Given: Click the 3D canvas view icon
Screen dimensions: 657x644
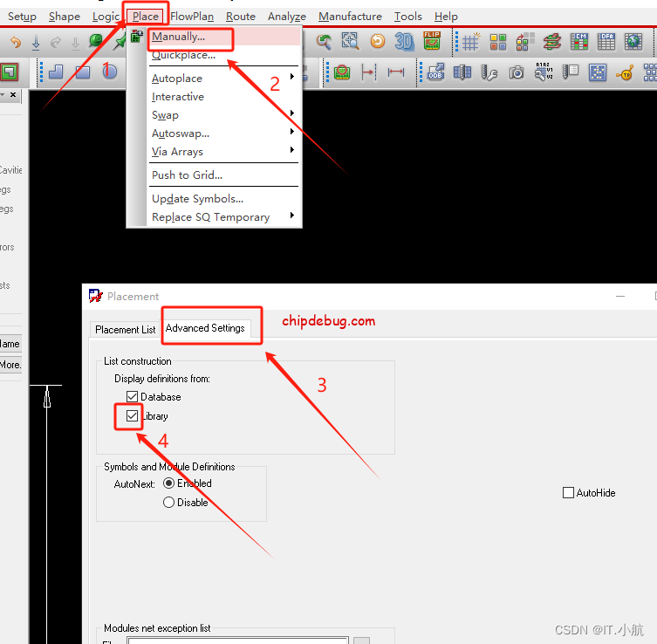Looking at the screenshot, I should (x=404, y=41).
